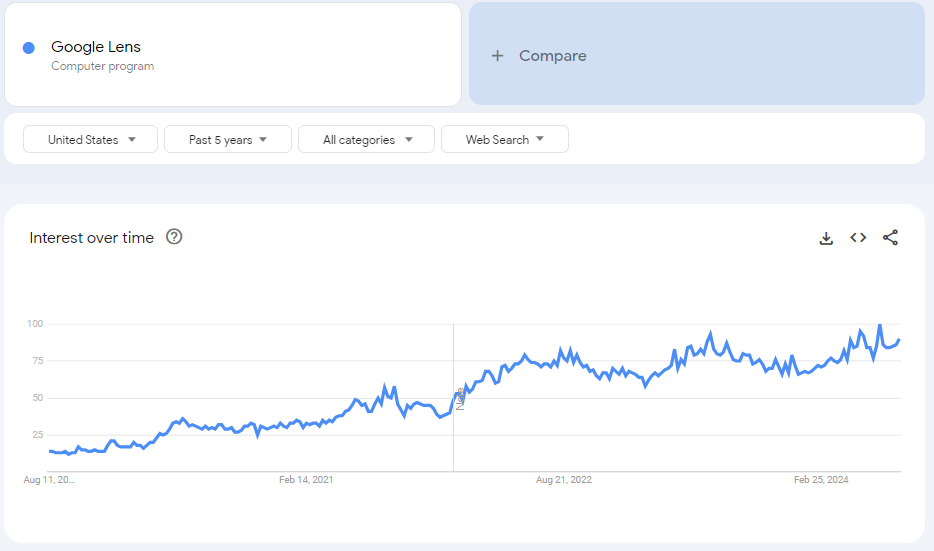Share the interest over time chart

891,238
